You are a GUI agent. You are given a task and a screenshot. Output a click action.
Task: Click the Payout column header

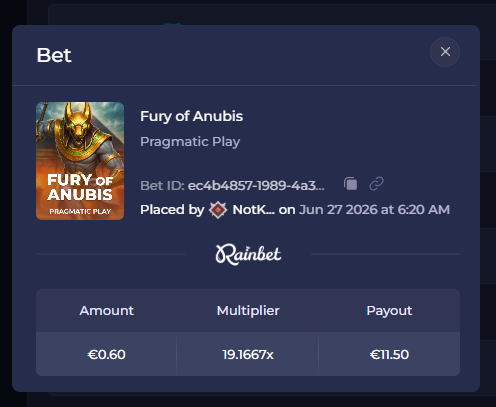pos(389,311)
